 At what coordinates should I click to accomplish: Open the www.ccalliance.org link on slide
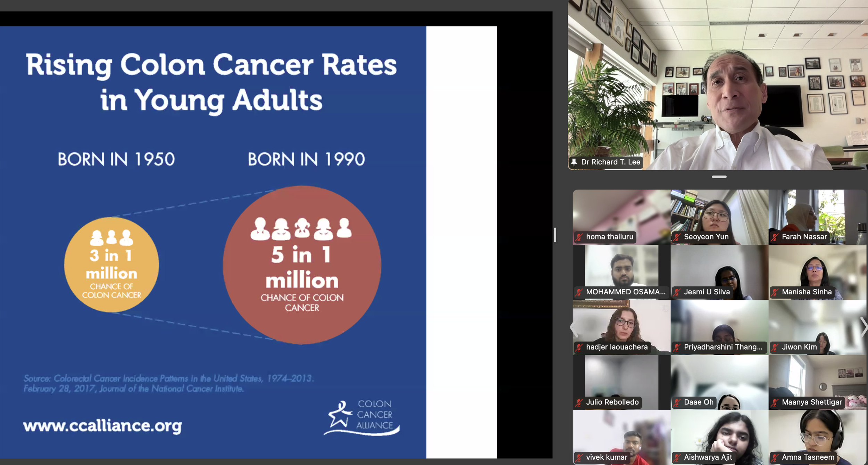click(x=102, y=426)
